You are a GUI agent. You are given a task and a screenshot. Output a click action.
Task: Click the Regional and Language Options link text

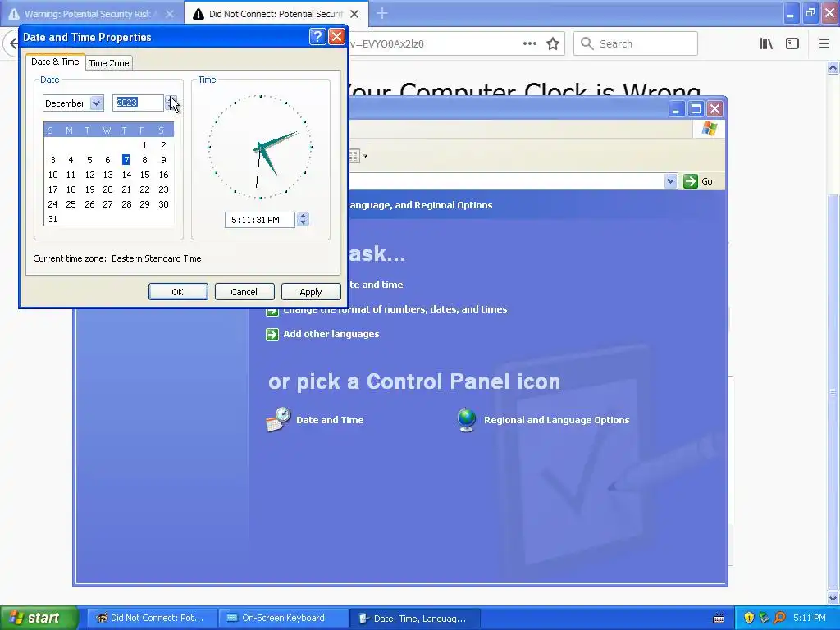557,420
